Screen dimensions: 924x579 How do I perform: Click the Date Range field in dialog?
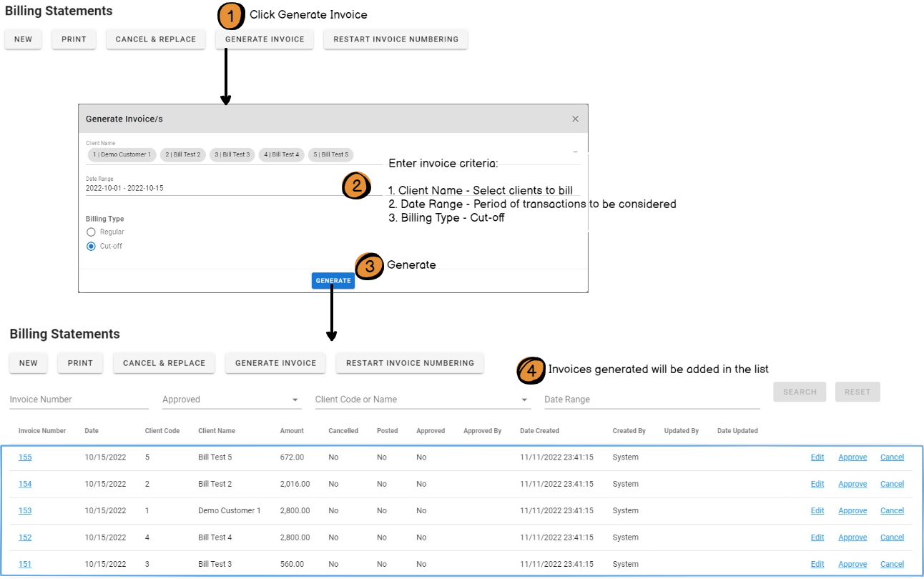coord(215,189)
